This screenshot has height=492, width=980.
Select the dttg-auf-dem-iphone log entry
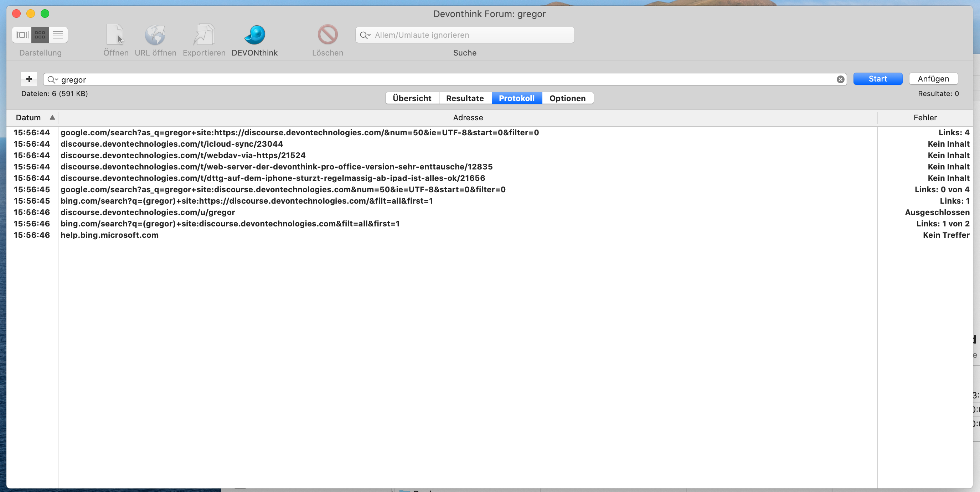click(490, 178)
